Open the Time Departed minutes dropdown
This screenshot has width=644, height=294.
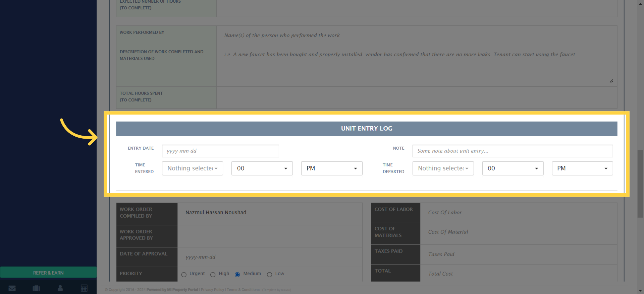(x=513, y=168)
